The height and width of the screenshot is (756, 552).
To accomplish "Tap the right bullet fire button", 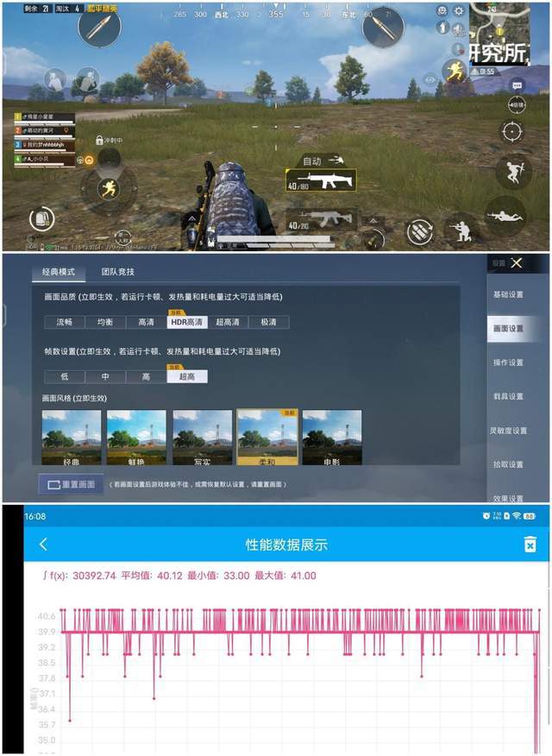I will [383, 27].
